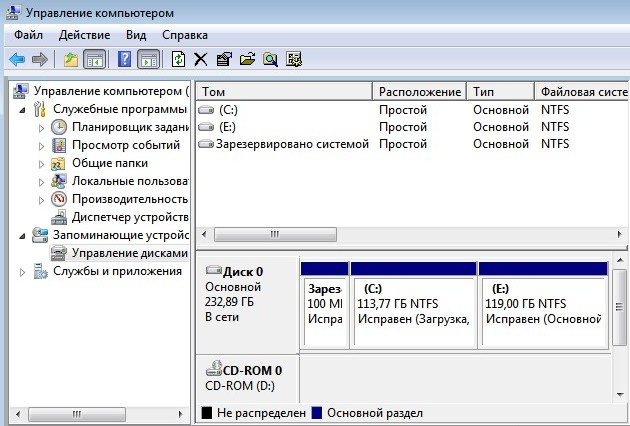Expand the Службы и приложения node
This screenshot has width=630, height=426.
click(x=23, y=271)
